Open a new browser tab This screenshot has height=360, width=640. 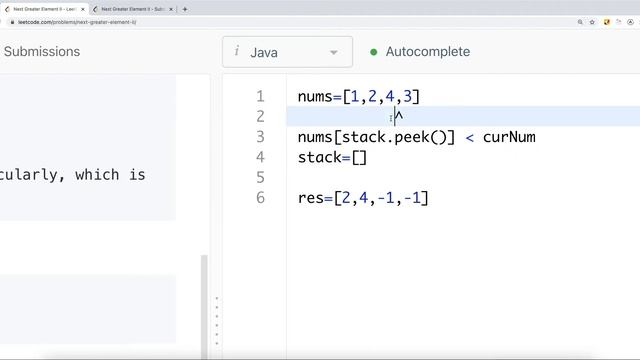click(185, 9)
